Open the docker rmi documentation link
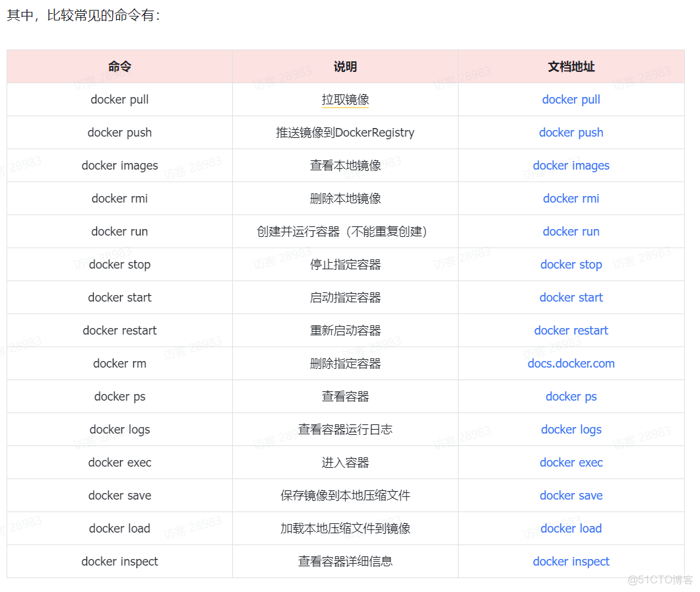The image size is (700, 592). coord(571,198)
